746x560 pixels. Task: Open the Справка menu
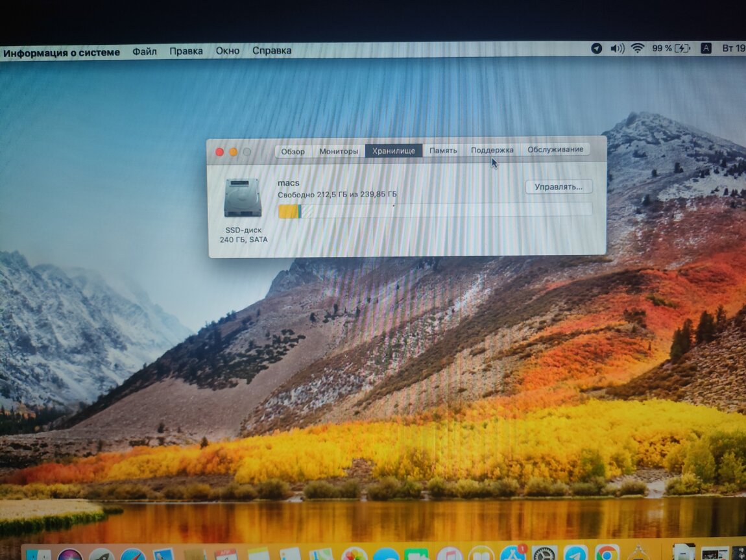point(272,51)
